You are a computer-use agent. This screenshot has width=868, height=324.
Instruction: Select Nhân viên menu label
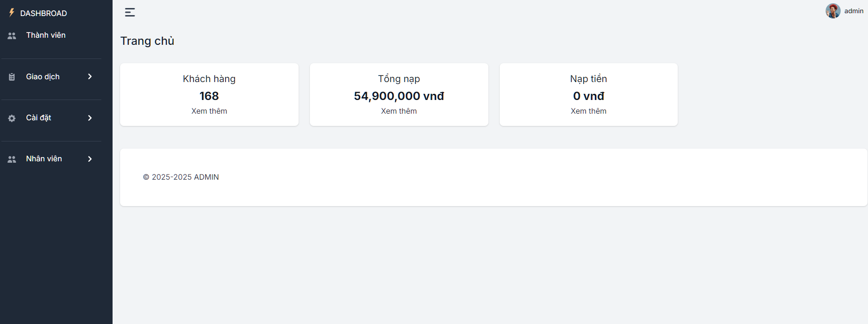click(44, 159)
